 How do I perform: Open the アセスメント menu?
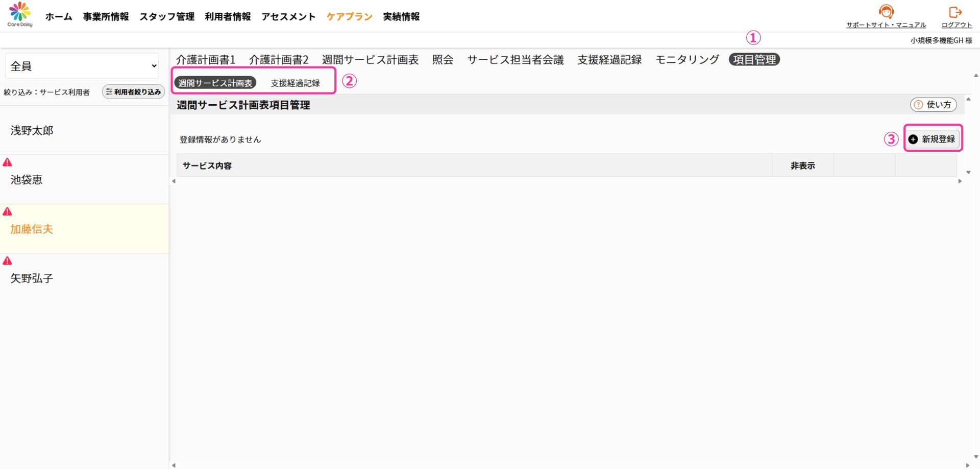pyautogui.click(x=288, y=17)
